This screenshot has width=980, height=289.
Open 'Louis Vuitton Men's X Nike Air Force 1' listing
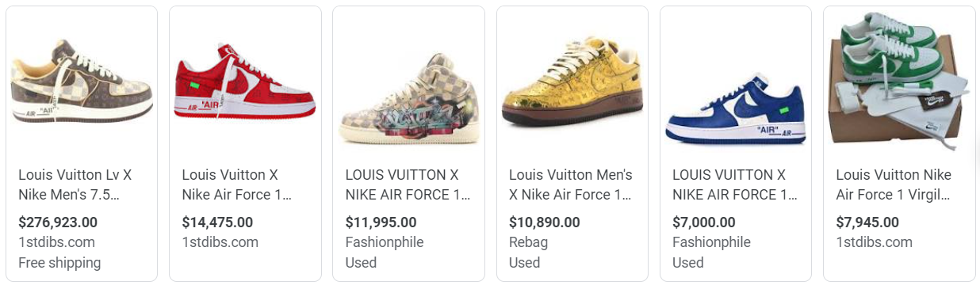[x=571, y=184]
